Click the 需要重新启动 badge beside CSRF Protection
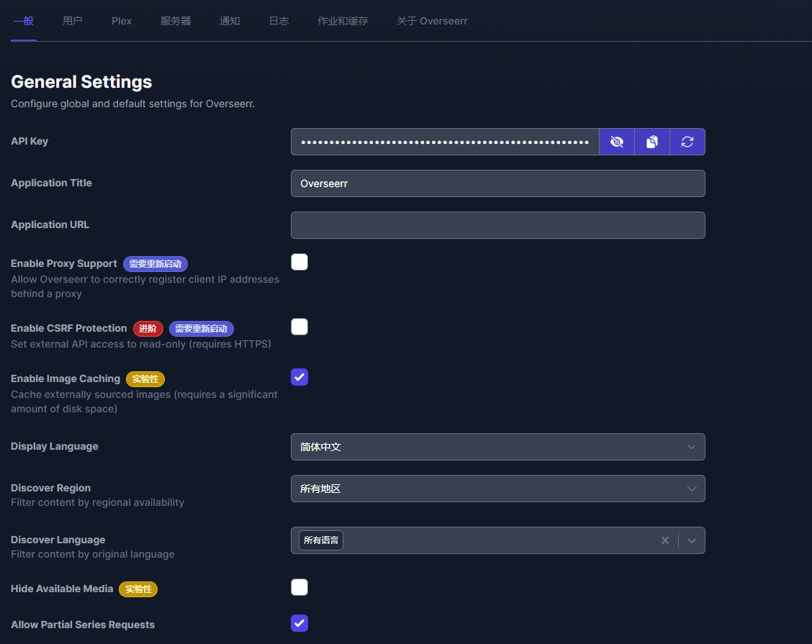 (202, 329)
